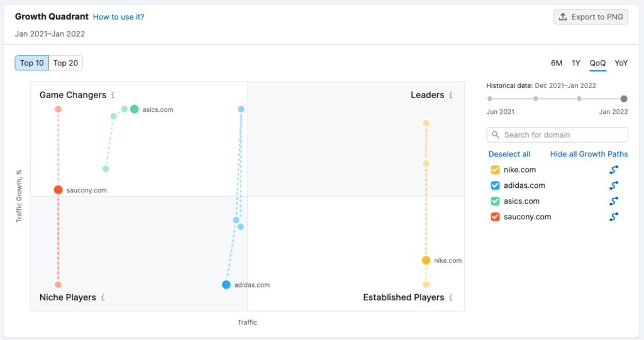
Task: Switch to the YoY period tab
Action: pyautogui.click(x=621, y=63)
